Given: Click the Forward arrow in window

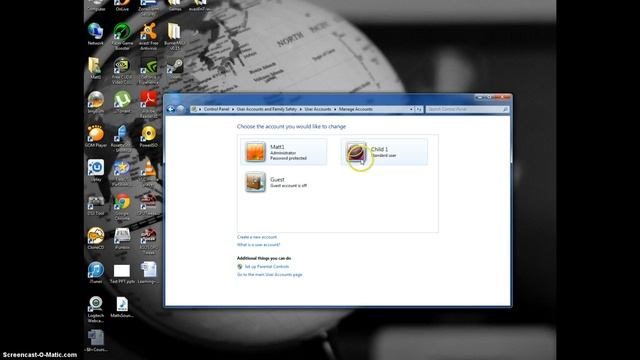Looking at the screenshot, I should tap(180, 109).
